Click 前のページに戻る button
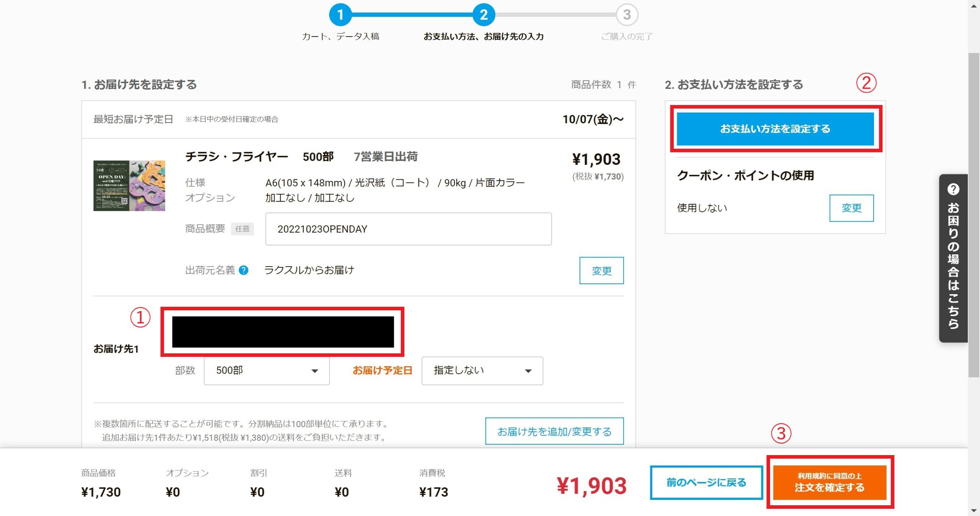 [706, 482]
